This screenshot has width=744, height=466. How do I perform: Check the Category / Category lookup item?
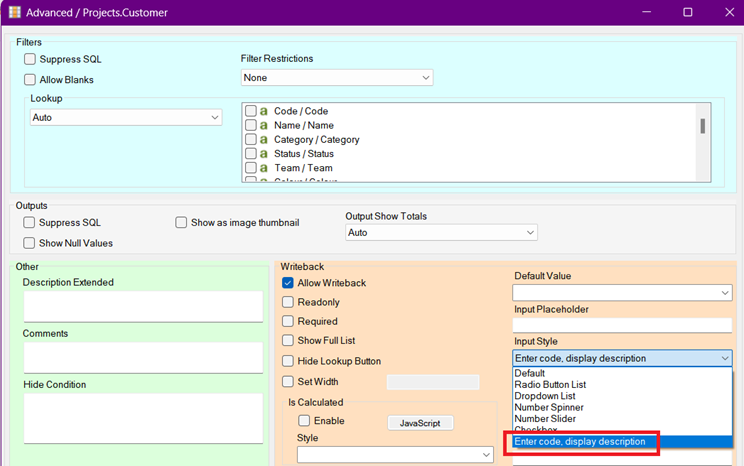(251, 140)
